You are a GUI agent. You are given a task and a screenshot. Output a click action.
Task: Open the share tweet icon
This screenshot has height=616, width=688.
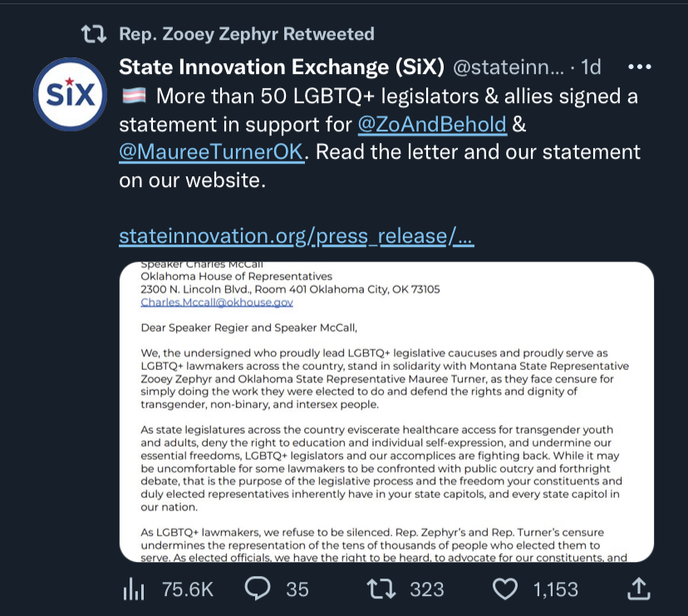(x=637, y=589)
